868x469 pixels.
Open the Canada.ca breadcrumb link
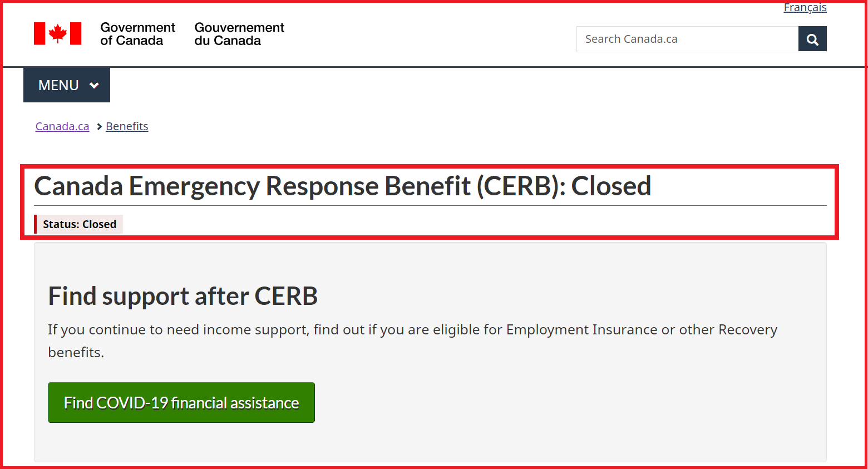tap(62, 126)
